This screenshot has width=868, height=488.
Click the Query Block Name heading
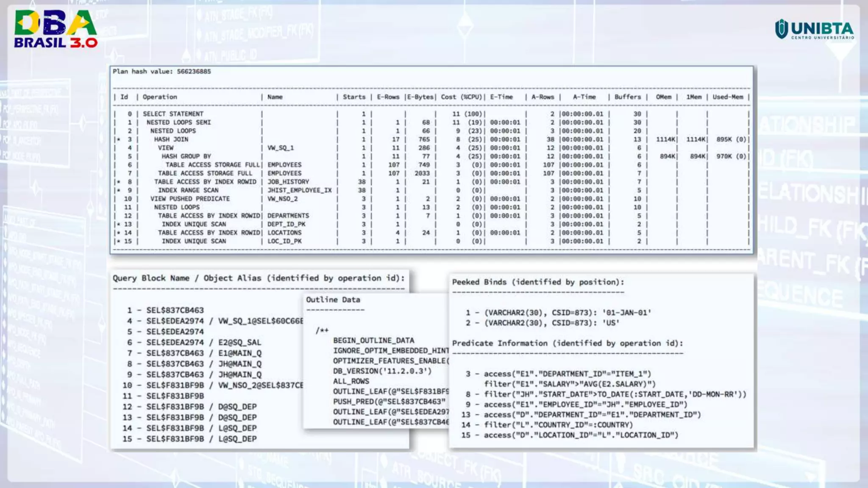tap(259, 278)
